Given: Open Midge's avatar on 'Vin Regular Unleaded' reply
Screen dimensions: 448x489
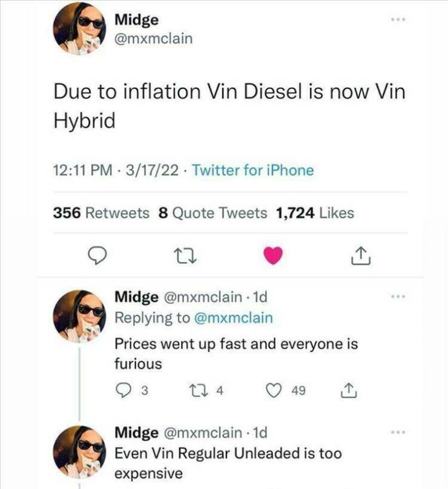Looking at the screenshot, I should click(79, 452).
